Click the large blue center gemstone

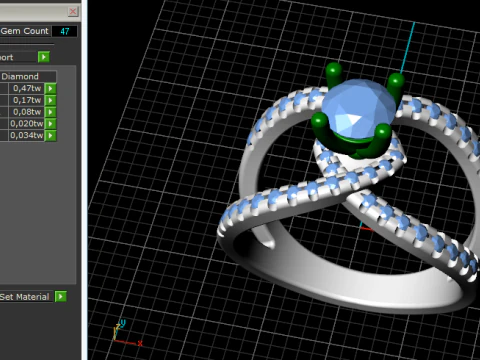(x=358, y=108)
